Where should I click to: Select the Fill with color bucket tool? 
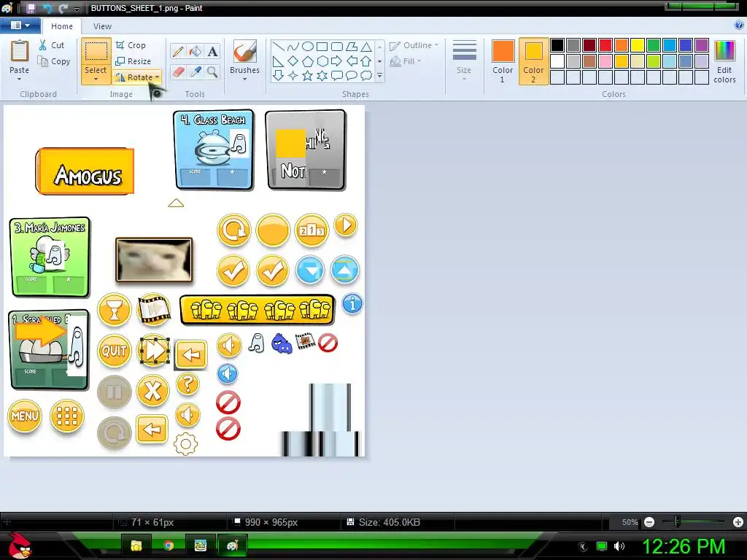[196, 52]
